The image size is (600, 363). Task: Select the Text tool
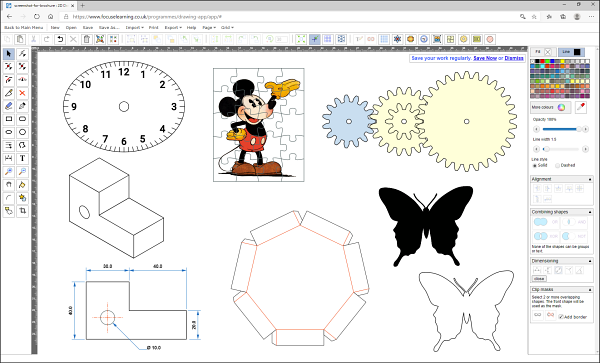click(x=22, y=158)
